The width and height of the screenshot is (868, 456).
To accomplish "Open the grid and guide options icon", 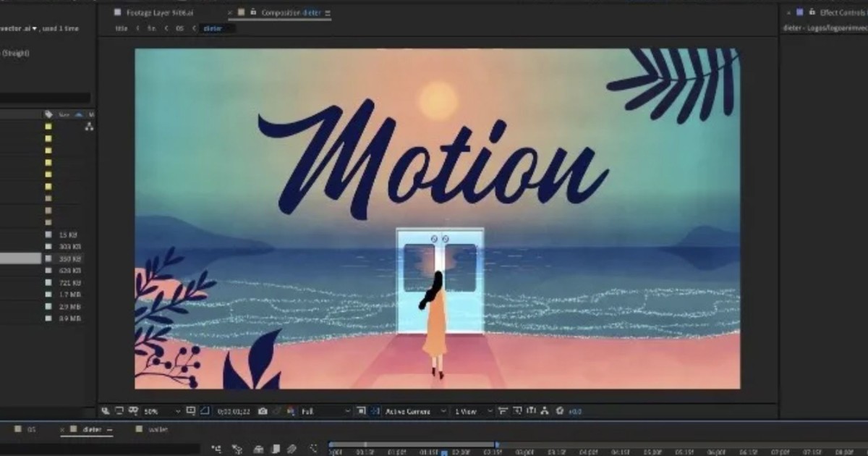I will [191, 410].
